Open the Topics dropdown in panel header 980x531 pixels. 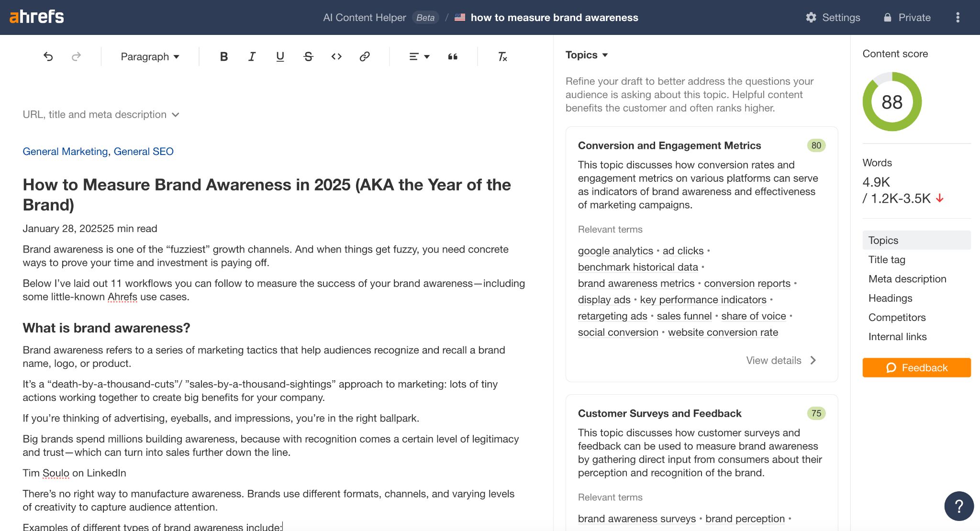coord(587,55)
